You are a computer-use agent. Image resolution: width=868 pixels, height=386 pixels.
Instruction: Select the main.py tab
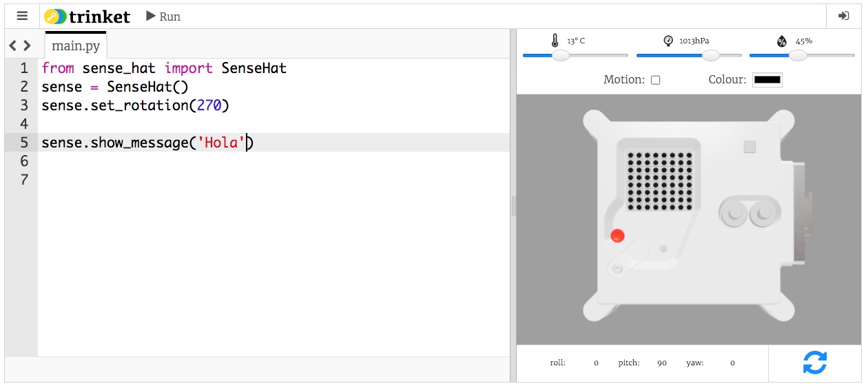(x=76, y=46)
